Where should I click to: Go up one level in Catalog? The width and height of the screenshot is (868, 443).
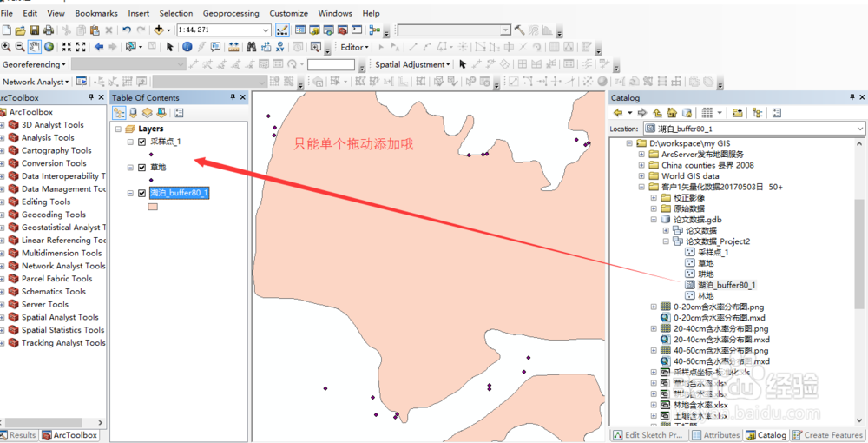(658, 113)
